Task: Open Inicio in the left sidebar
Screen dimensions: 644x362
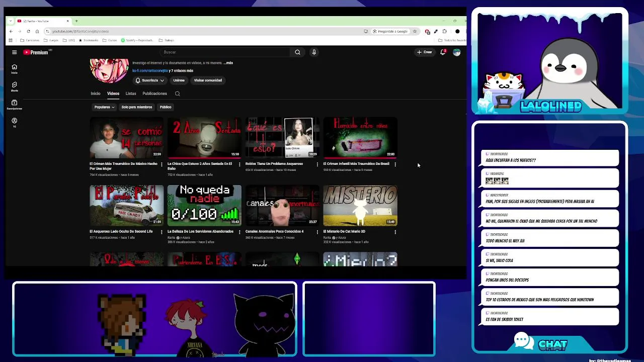Action: tap(14, 69)
